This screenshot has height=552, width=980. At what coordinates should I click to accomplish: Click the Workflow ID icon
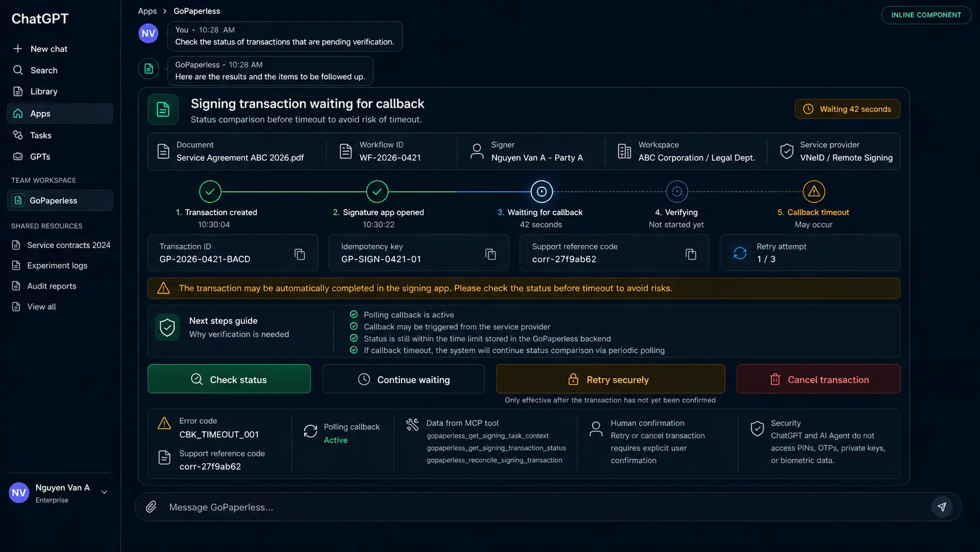point(346,151)
